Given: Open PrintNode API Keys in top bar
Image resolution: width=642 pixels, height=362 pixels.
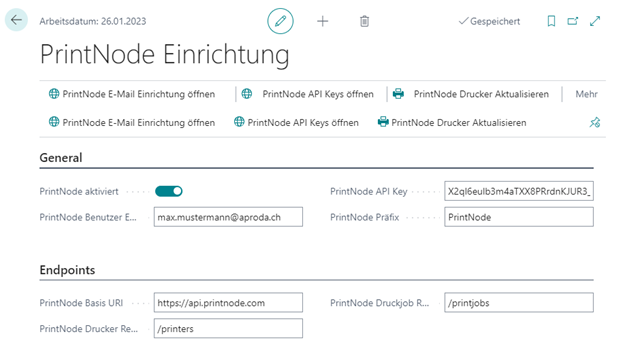Looking at the screenshot, I should (x=307, y=94).
